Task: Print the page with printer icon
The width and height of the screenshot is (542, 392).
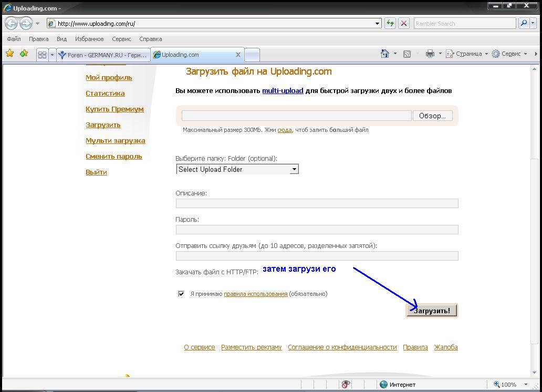Action: click(430, 54)
